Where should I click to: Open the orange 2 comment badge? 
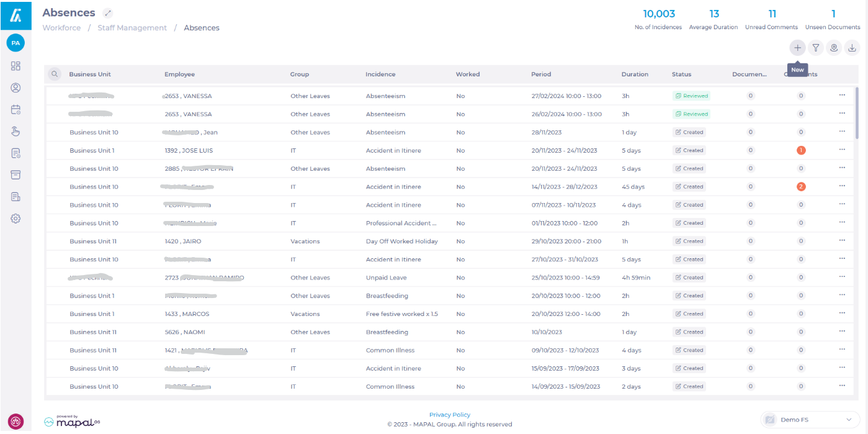[x=801, y=186]
